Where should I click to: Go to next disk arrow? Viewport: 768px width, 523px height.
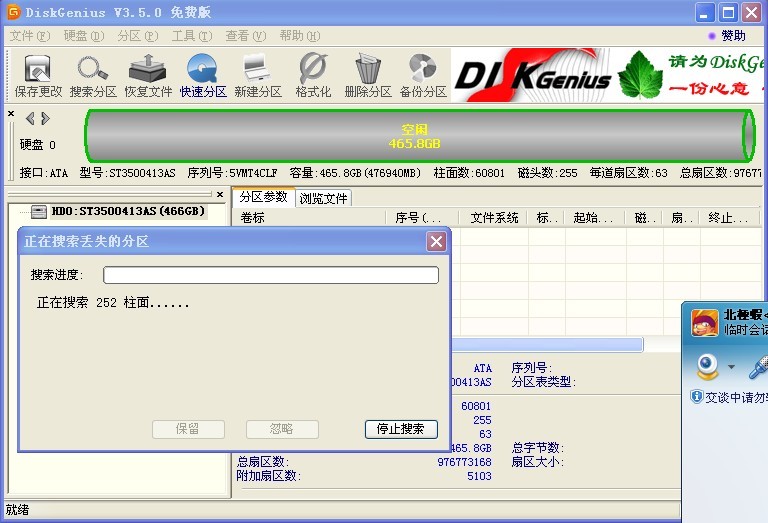45,118
